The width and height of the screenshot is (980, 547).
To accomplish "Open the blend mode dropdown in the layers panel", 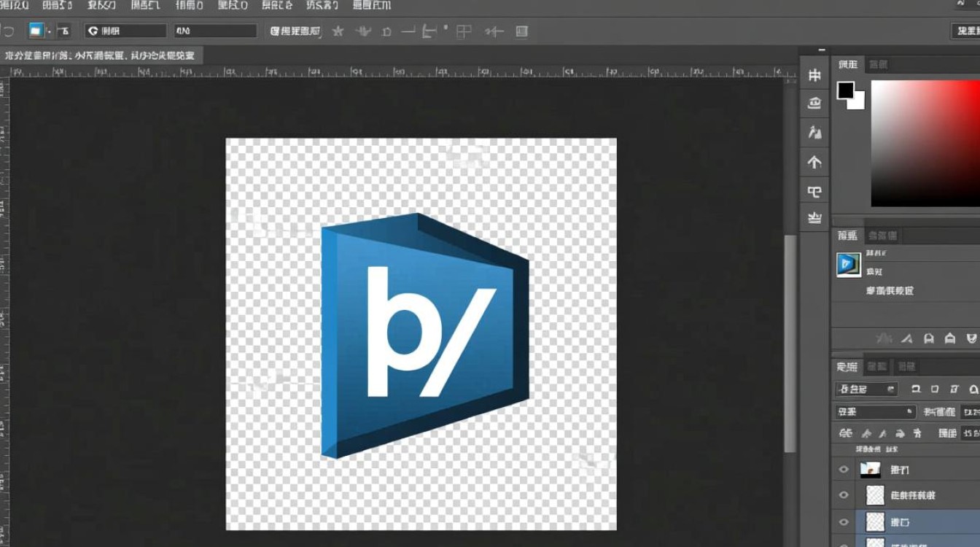I will pyautogui.click(x=875, y=412).
